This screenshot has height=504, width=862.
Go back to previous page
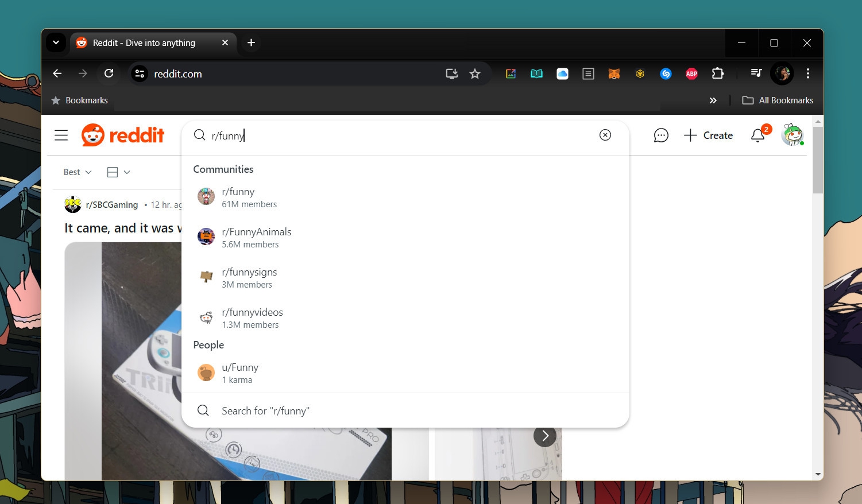[x=57, y=73]
